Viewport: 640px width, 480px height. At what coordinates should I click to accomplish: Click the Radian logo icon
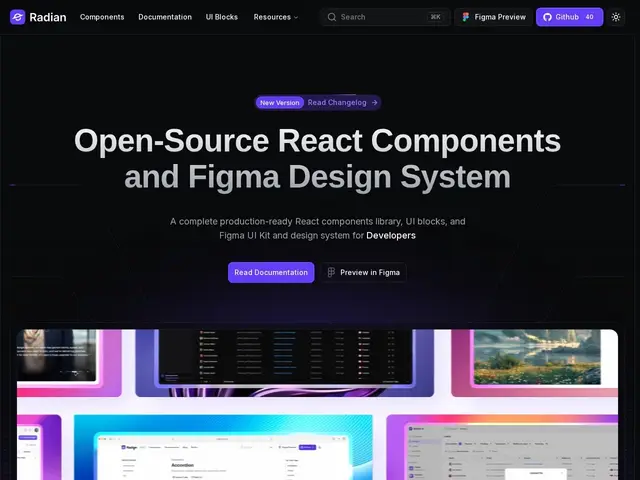click(18, 17)
